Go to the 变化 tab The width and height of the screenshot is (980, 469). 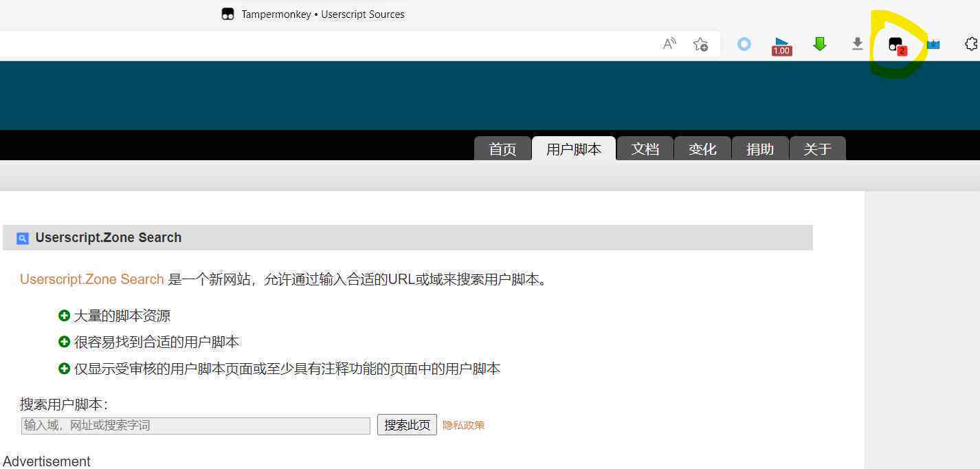(x=702, y=149)
